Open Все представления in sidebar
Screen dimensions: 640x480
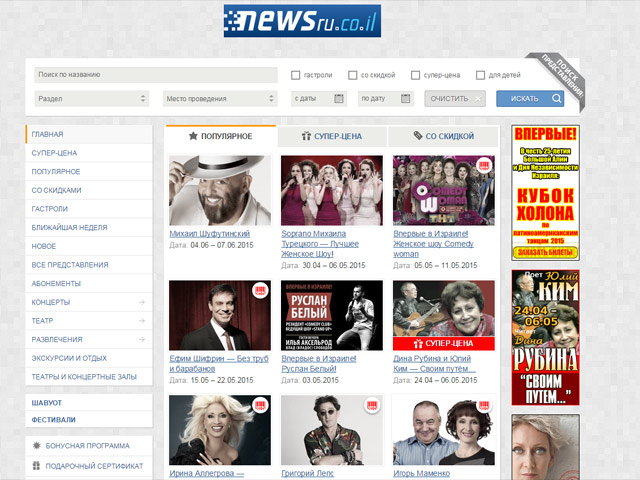89,265
